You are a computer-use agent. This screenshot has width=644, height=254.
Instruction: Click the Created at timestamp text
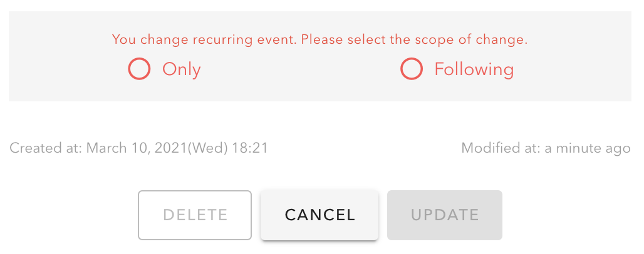pos(139,148)
